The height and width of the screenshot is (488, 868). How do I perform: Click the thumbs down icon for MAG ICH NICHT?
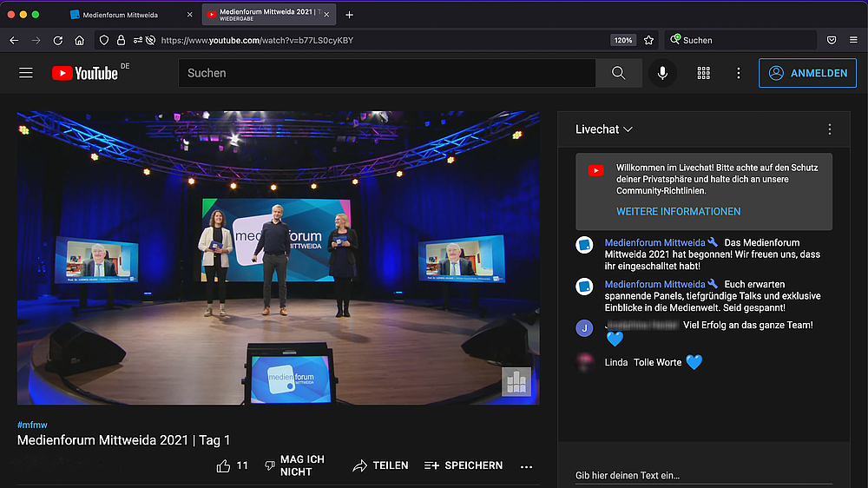click(x=270, y=465)
